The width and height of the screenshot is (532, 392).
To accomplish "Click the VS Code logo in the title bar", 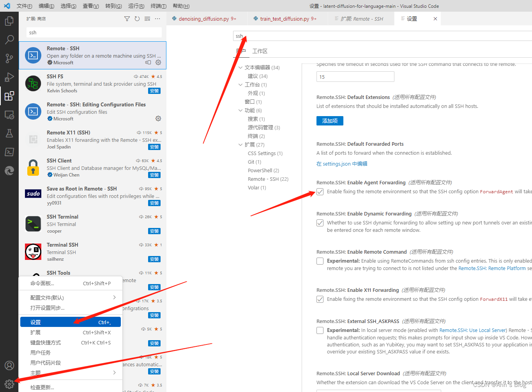I will [7, 6].
